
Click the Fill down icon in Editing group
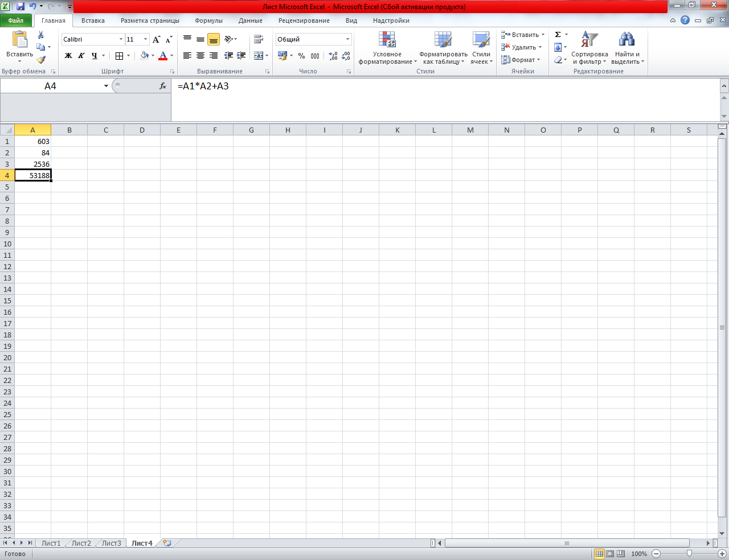tap(558, 47)
